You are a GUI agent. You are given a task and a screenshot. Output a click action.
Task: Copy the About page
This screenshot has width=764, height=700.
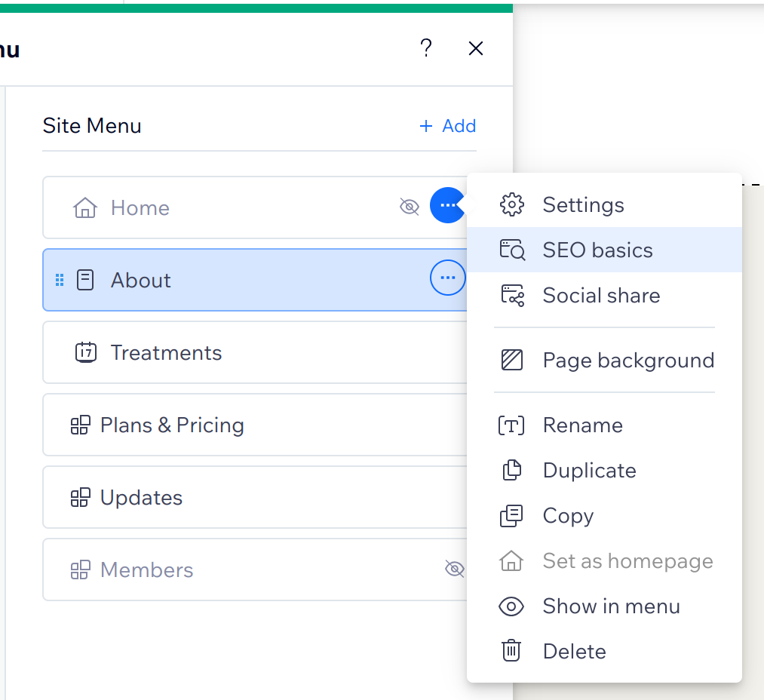568,515
